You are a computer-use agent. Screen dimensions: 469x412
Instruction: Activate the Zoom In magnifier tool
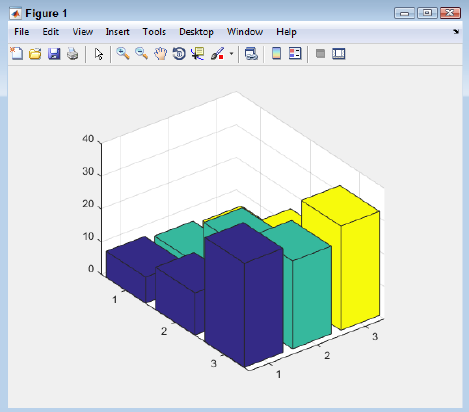point(123,53)
